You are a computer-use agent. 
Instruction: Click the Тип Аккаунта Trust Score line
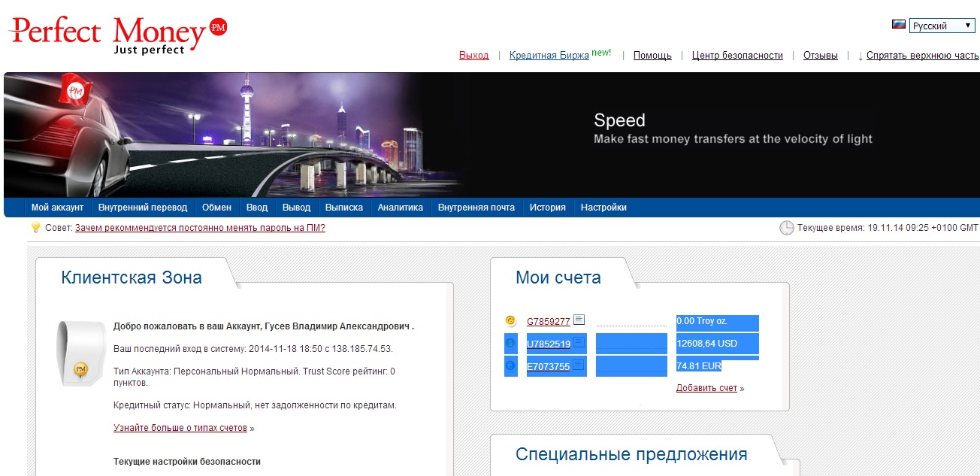254,377
